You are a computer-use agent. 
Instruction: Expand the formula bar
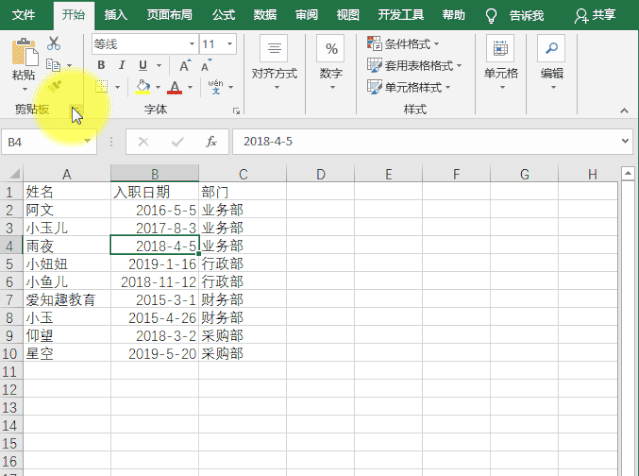click(x=625, y=141)
